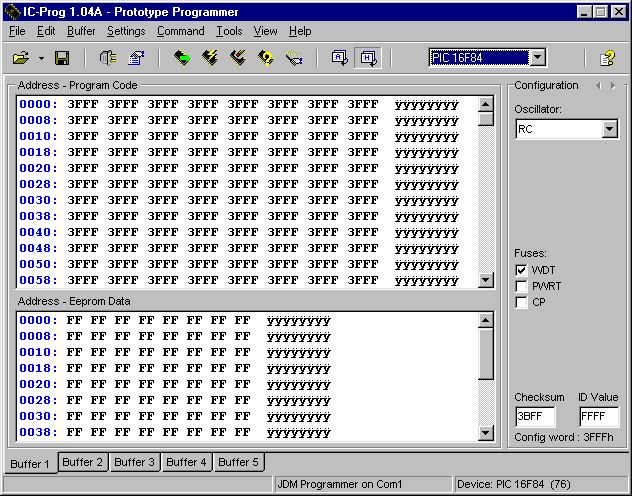Open the Command menu
632x496 pixels.
[x=180, y=31]
